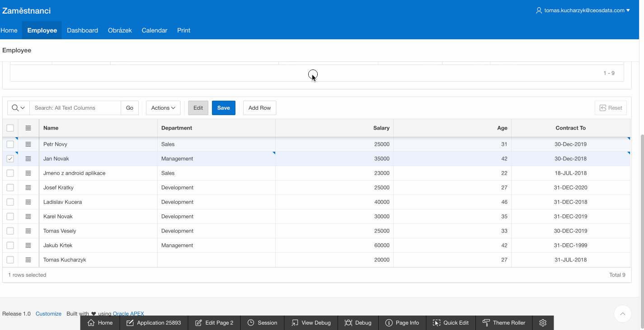Open row actions menu for Petr Novy
Screen dimensions: 644x330
coord(28,144)
